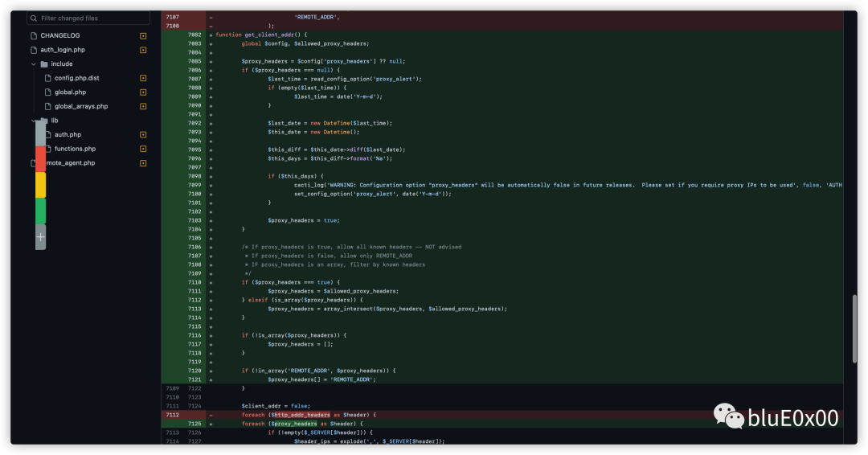Click the vertical scrollbar thumb
Viewport: 868px width, 455px height.
click(x=854, y=328)
